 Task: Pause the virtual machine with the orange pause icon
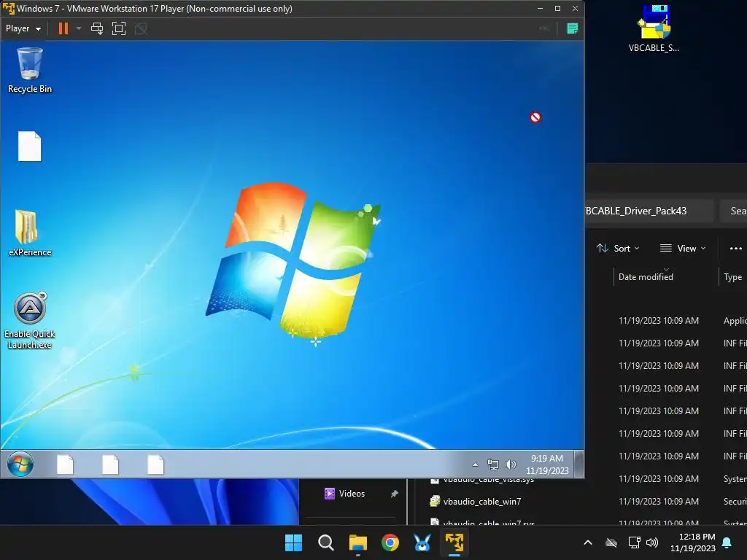pos(63,28)
